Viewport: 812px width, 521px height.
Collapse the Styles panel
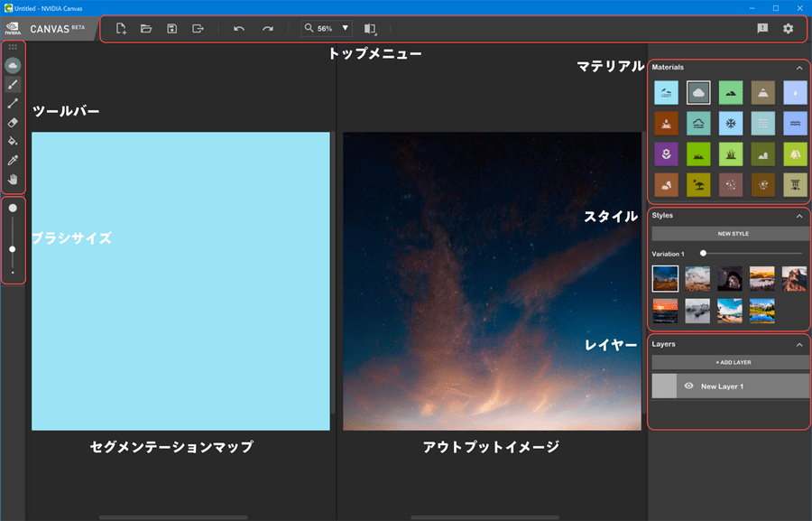point(798,216)
